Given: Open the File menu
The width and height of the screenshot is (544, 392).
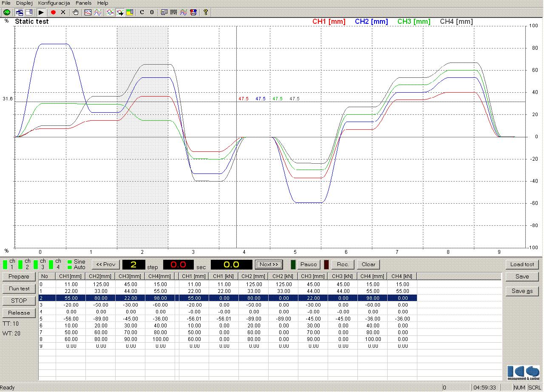Looking at the screenshot, I should tap(6, 3).
